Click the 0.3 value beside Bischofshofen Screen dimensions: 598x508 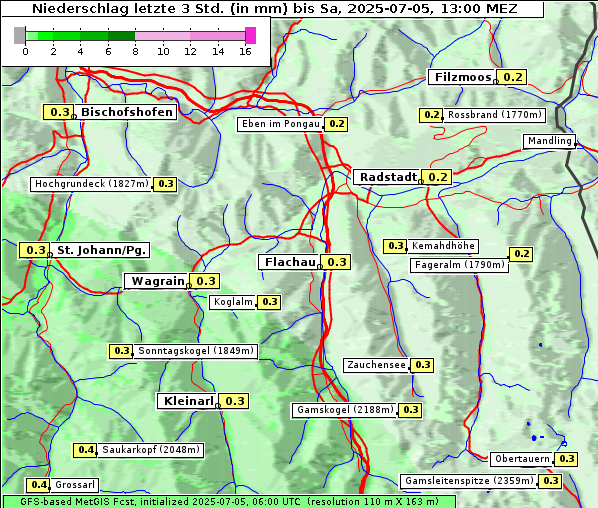[59, 112]
